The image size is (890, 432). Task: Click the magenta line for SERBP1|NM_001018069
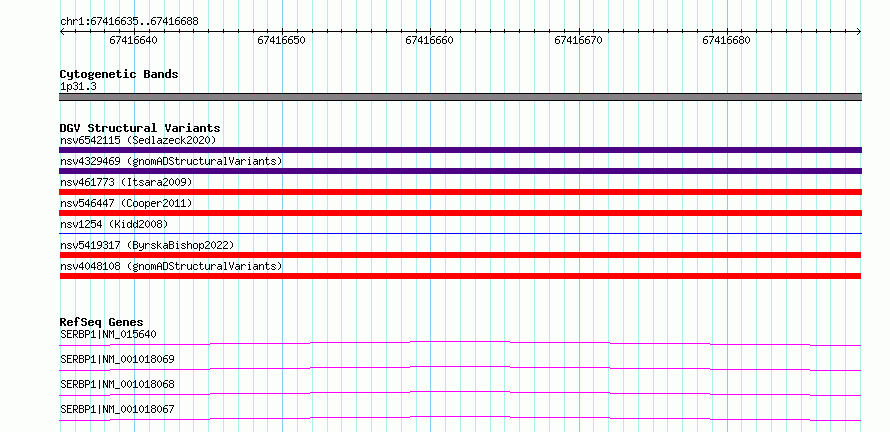click(x=460, y=368)
